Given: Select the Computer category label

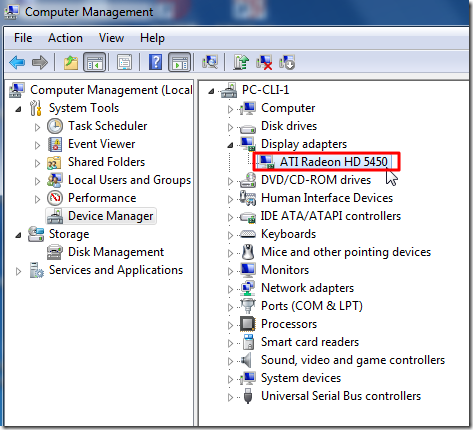Looking at the screenshot, I should [x=288, y=108].
